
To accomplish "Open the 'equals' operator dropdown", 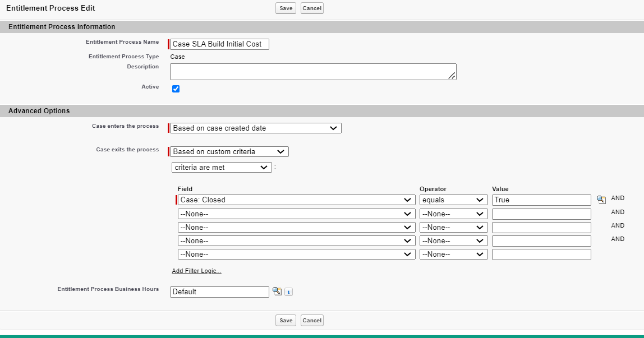I will tap(453, 200).
